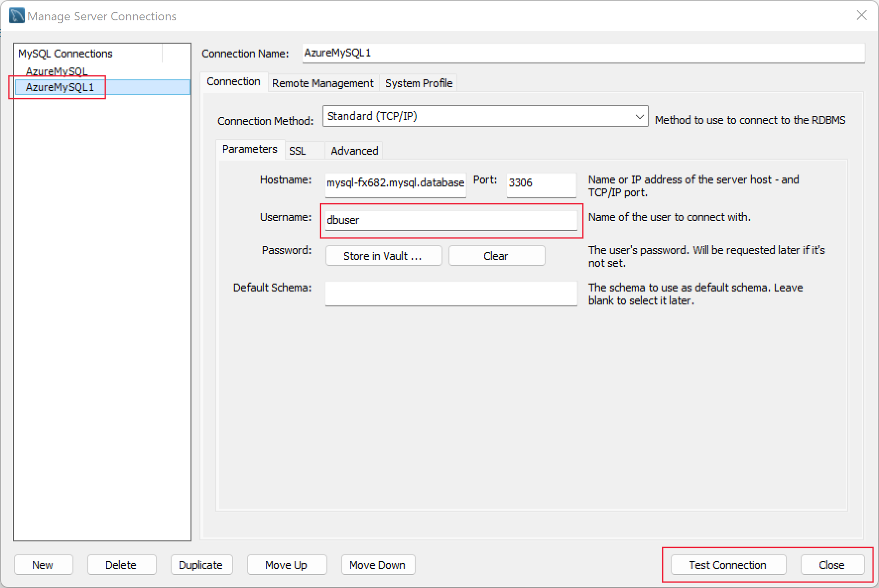This screenshot has height=588, width=879.
Task: Move the connection up
Action: [287, 565]
